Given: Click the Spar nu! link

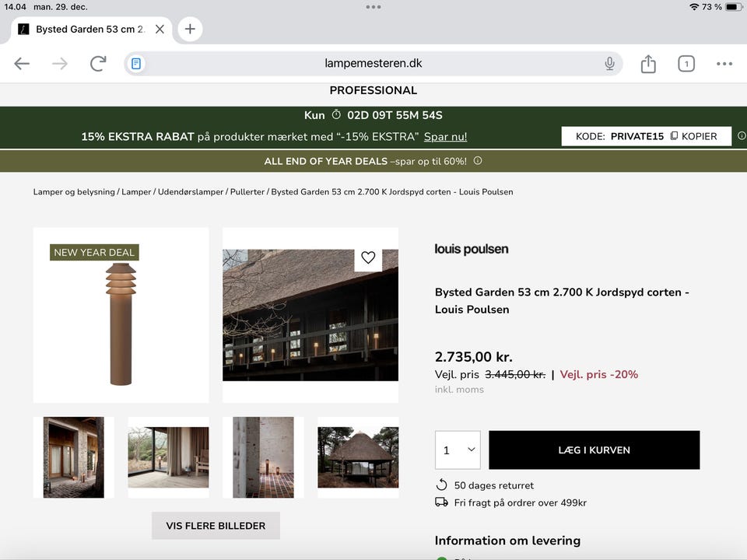Looking at the screenshot, I should [445, 137].
